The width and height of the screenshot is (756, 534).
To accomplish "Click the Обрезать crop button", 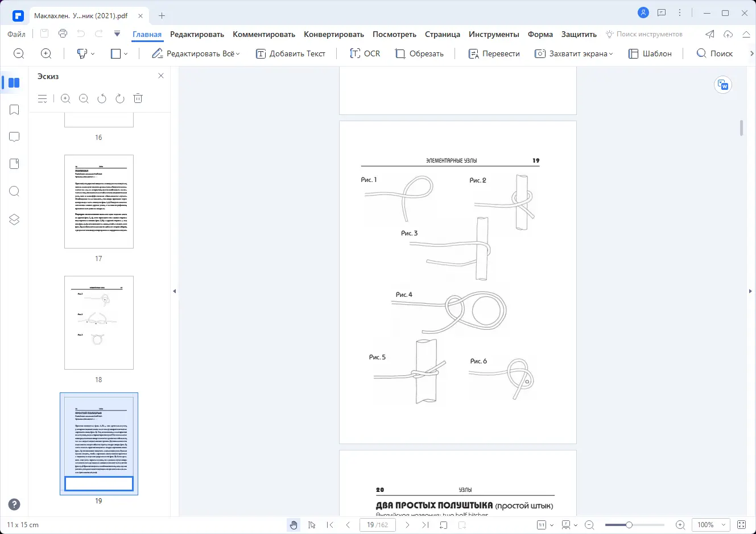I will pos(419,53).
